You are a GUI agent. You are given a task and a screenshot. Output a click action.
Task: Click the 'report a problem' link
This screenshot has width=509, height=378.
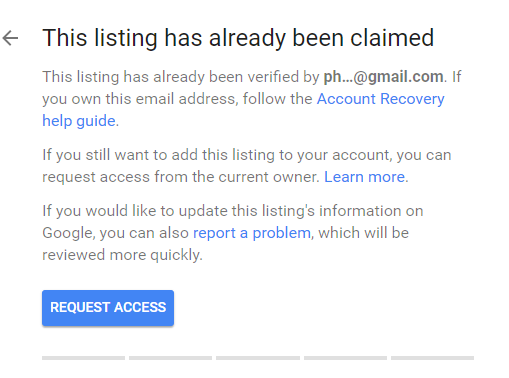coord(252,233)
